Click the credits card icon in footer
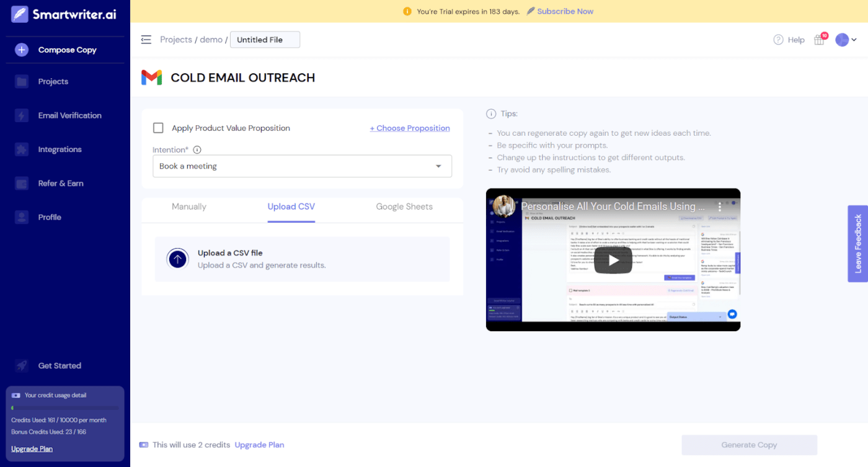868x467 pixels. tap(144, 445)
